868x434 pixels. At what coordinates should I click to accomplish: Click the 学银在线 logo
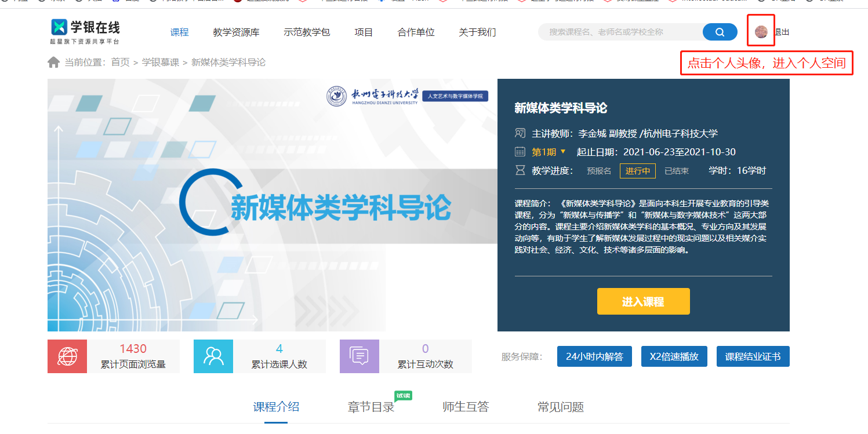click(x=85, y=31)
